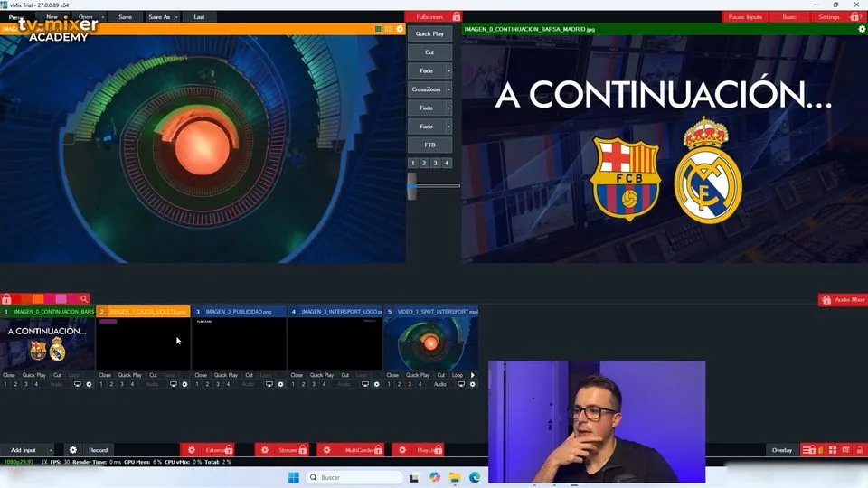Open the External output settings gear
Screen dimensions: 868x488
coord(192,450)
